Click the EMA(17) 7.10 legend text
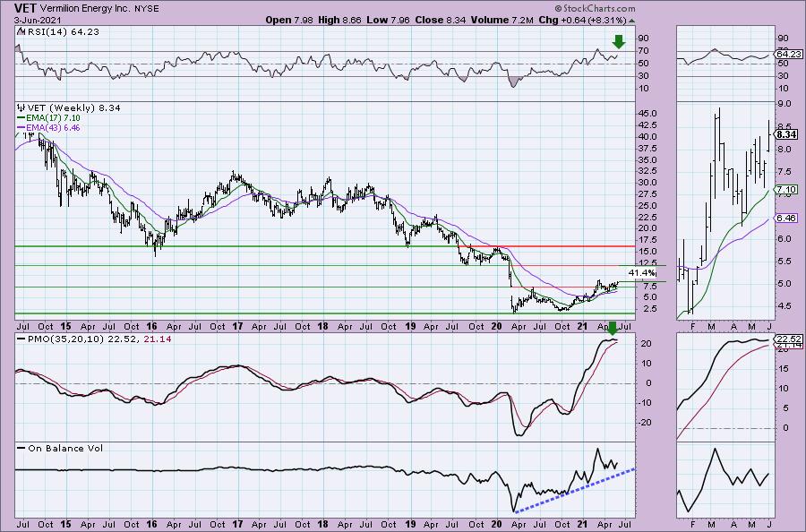Screen dimensions: 806x532 tap(53, 118)
